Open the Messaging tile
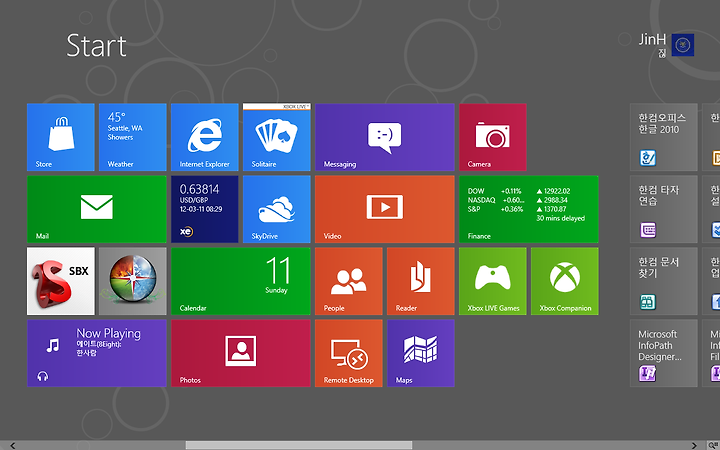The height and width of the screenshot is (450, 720). [x=385, y=137]
